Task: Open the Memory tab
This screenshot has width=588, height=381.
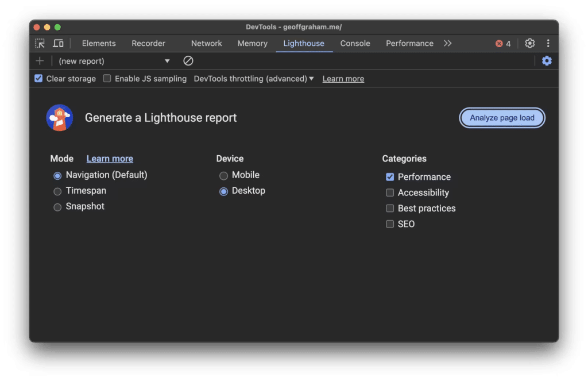Action: pyautogui.click(x=253, y=44)
